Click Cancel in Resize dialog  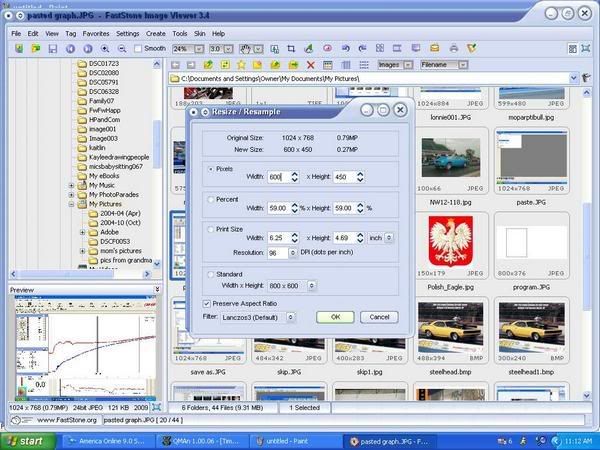379,317
